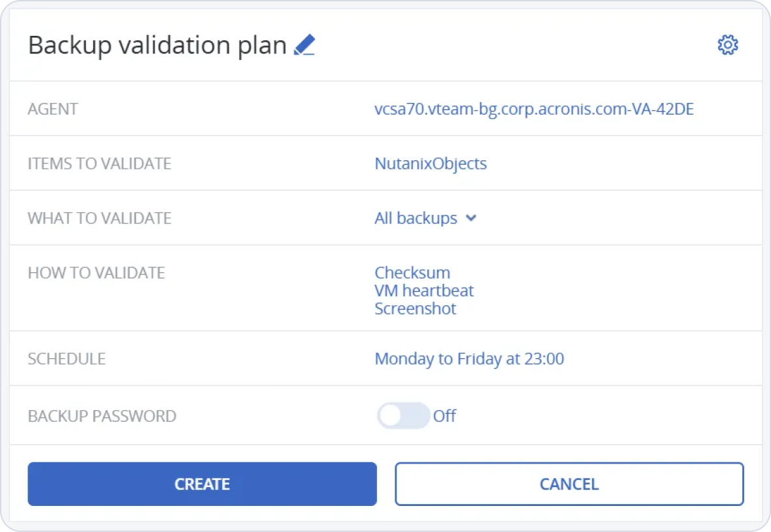Viewport: 771px width, 532px height.
Task: Click the Checksum validation method
Action: [412, 272]
